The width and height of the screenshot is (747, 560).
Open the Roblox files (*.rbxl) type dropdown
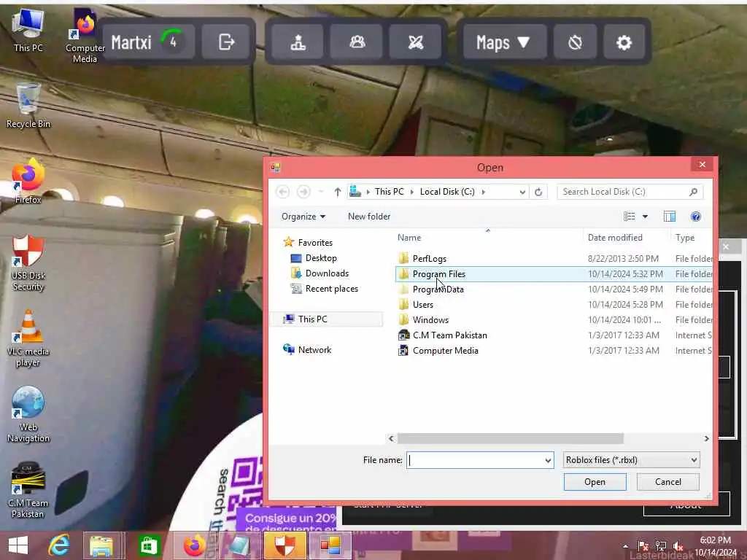coord(631,460)
